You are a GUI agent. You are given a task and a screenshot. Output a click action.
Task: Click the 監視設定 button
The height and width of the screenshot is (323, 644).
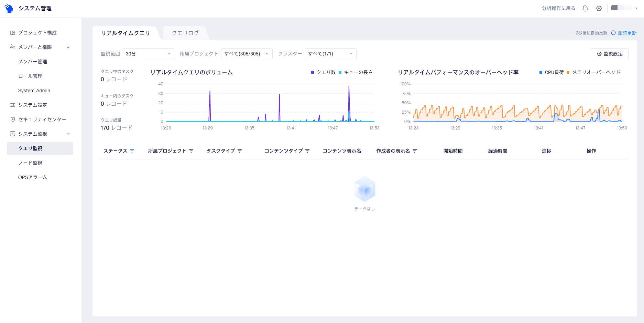click(609, 54)
